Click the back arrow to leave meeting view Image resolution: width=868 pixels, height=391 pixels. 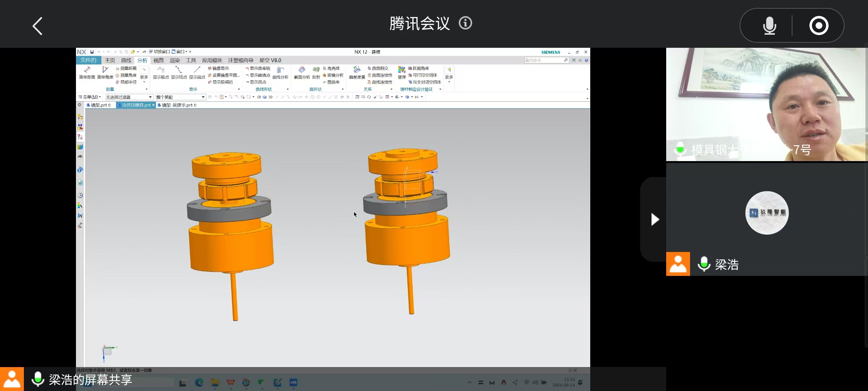pos(38,26)
